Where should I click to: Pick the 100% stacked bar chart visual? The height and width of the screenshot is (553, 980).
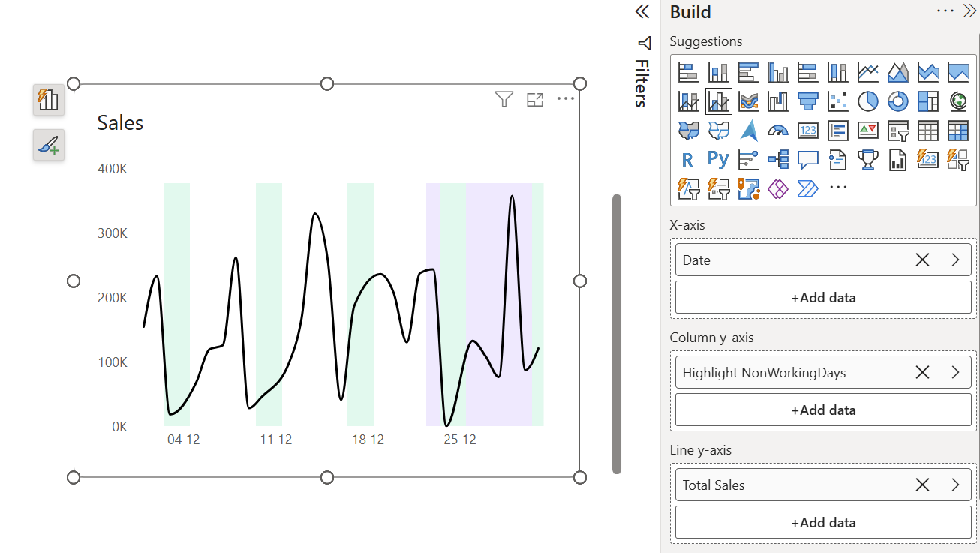click(x=808, y=72)
